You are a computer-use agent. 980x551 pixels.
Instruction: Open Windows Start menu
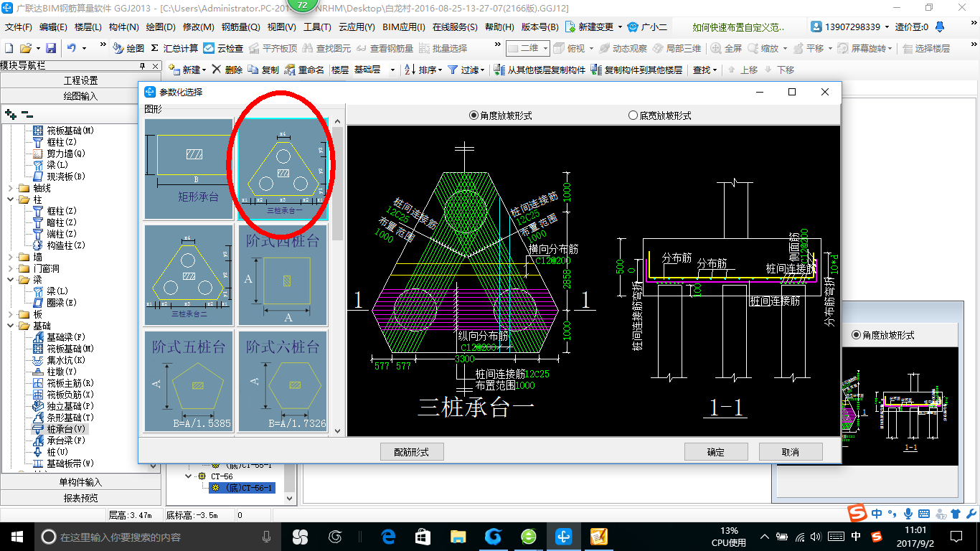tap(17, 536)
